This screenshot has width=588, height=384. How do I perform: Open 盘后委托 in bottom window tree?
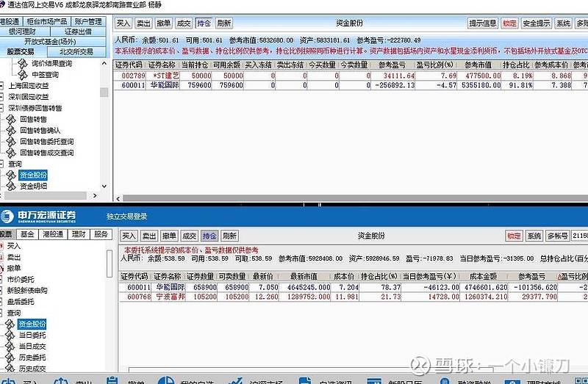21,302
